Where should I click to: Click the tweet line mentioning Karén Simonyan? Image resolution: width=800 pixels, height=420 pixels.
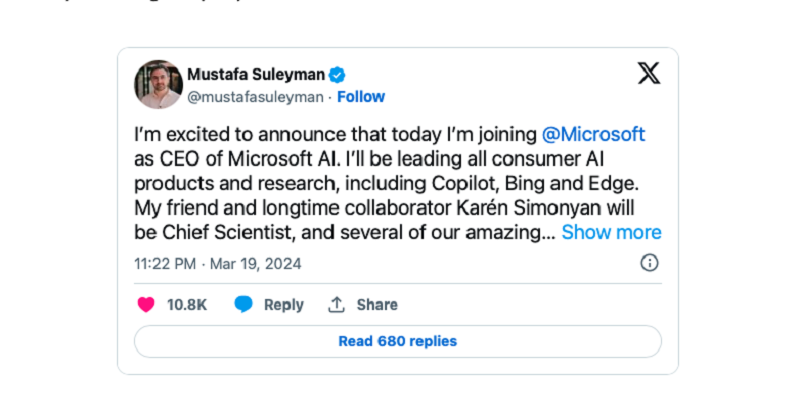tap(396, 208)
